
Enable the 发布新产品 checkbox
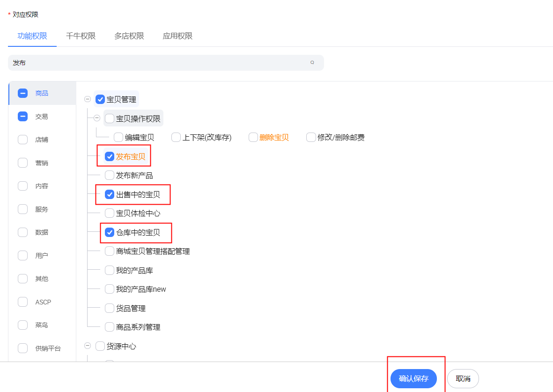coord(110,176)
